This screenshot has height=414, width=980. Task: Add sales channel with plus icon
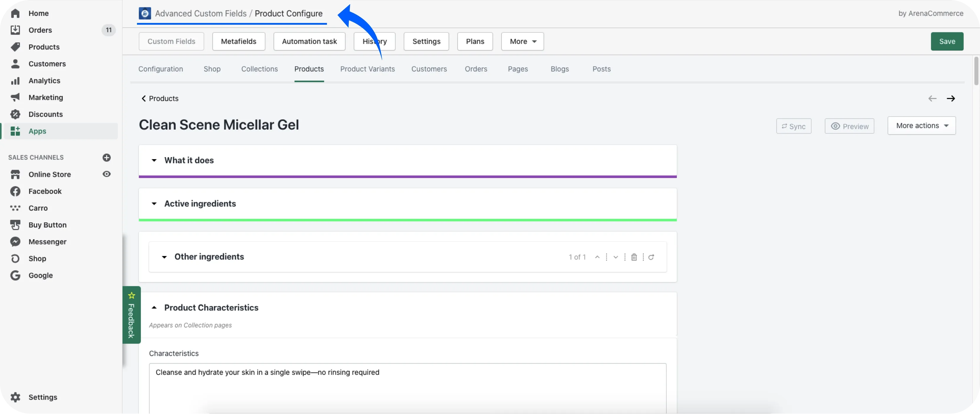click(107, 157)
